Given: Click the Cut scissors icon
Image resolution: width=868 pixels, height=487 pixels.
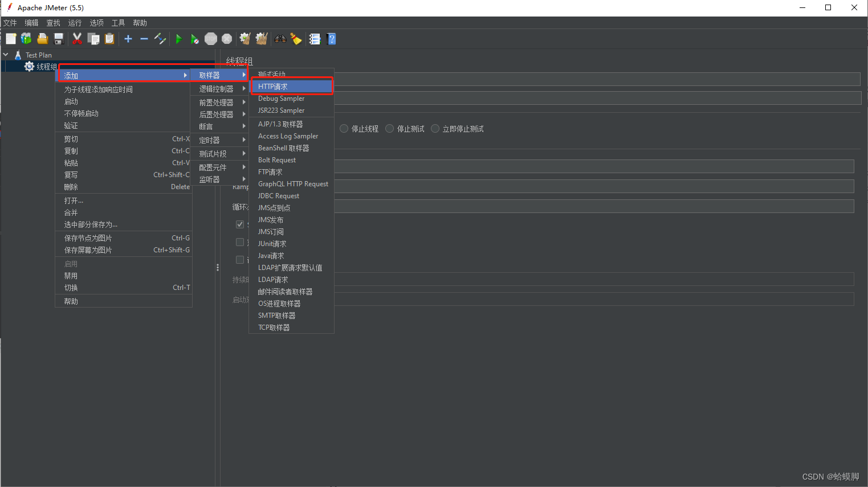Looking at the screenshot, I should click(x=78, y=39).
